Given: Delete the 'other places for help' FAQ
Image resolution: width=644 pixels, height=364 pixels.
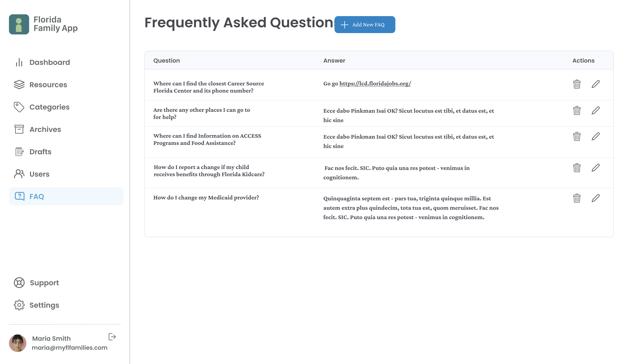Looking at the screenshot, I should [577, 110].
